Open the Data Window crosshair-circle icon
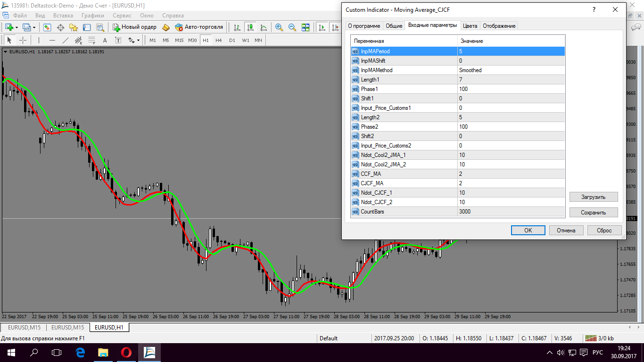644x362 pixels. click(x=60, y=27)
